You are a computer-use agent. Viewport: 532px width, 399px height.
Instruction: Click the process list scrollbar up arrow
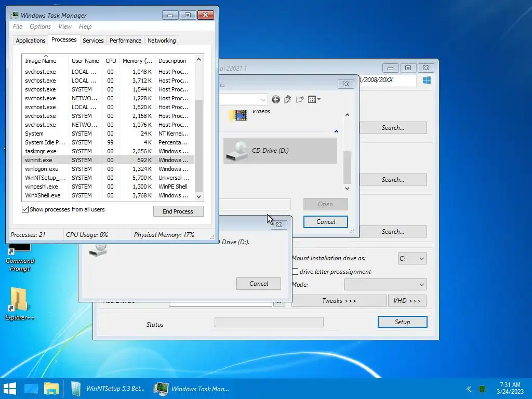199,59
